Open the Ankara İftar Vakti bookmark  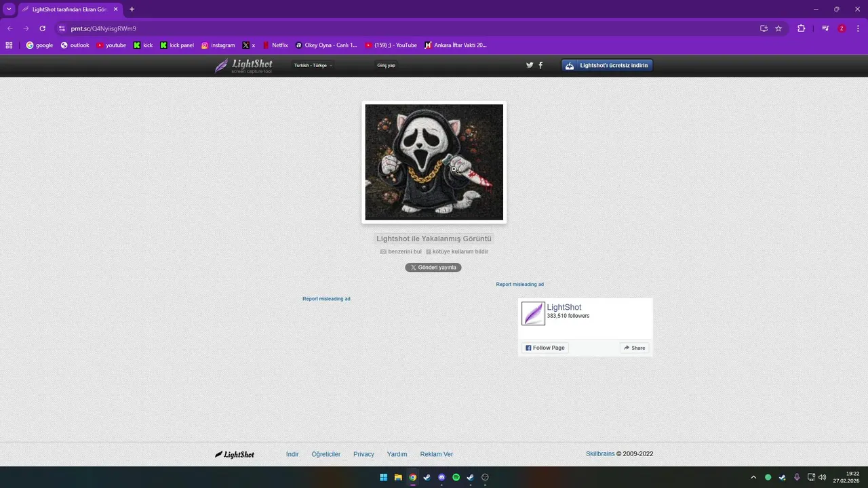(456, 45)
